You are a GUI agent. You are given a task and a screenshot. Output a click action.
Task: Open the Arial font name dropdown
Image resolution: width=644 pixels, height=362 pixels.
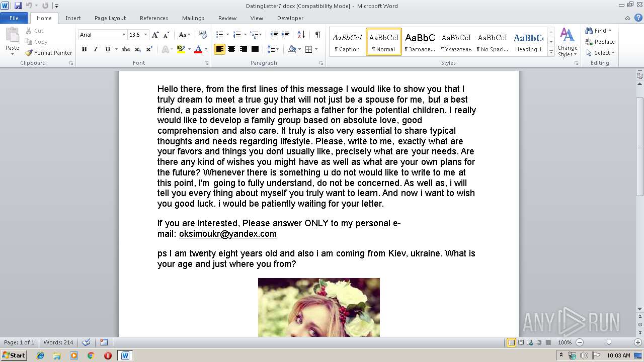tap(124, 35)
